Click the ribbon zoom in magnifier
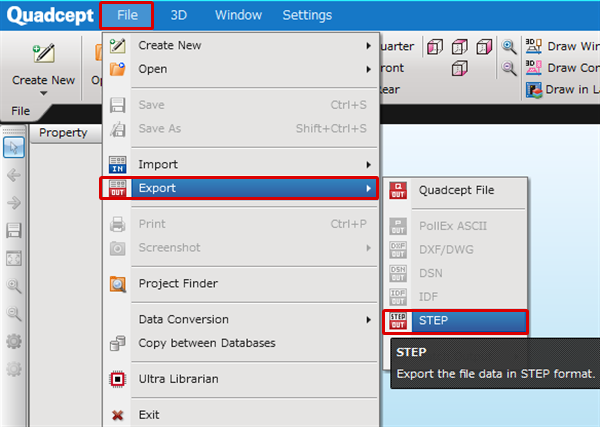This screenshot has width=600, height=427. coord(509,47)
